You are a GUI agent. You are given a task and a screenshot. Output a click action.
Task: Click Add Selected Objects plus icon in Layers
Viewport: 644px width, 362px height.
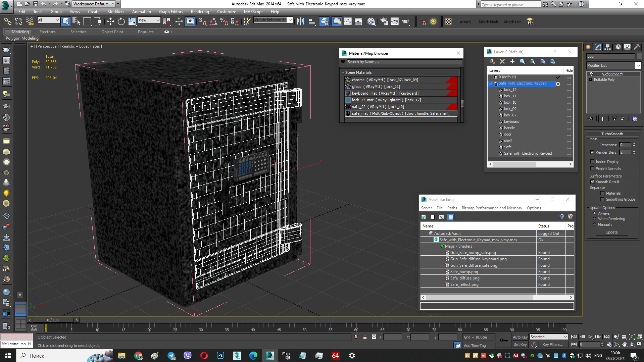(x=512, y=61)
